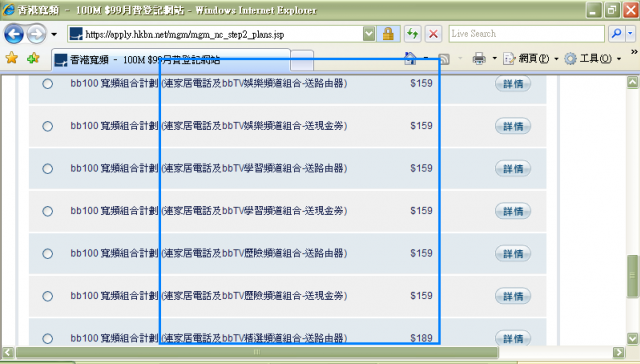Image resolution: width=640 pixels, height=364 pixels.
Task: Click the Print printer icon
Action: 479,59
